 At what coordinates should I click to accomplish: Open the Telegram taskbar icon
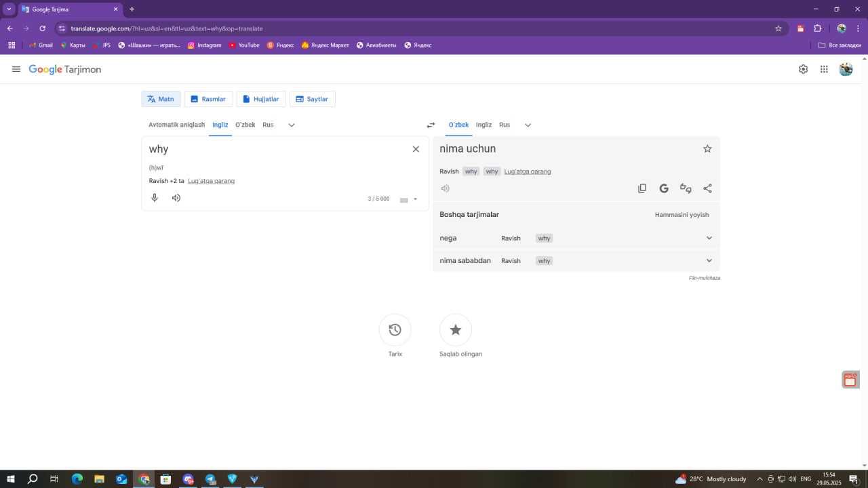[x=210, y=479]
